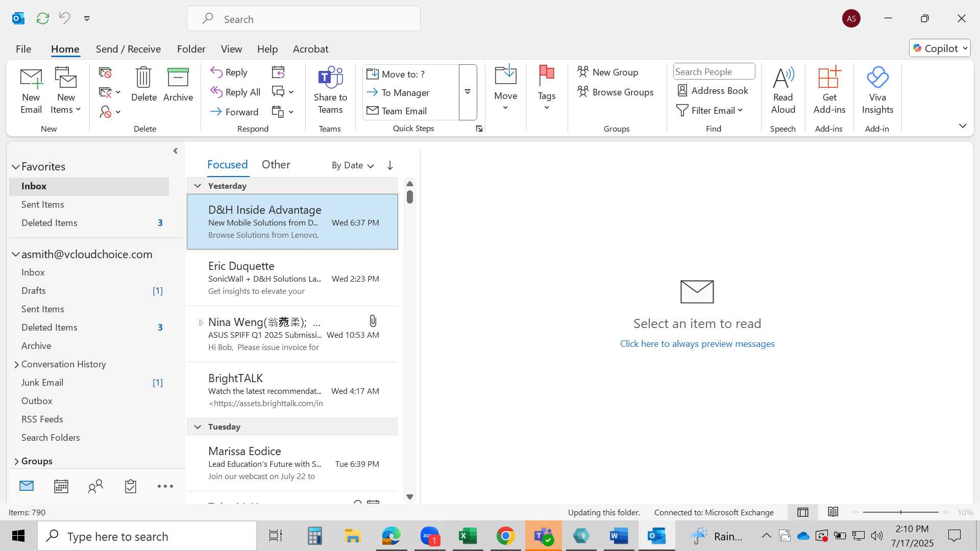Click Reply All in ribbon

point(235,92)
